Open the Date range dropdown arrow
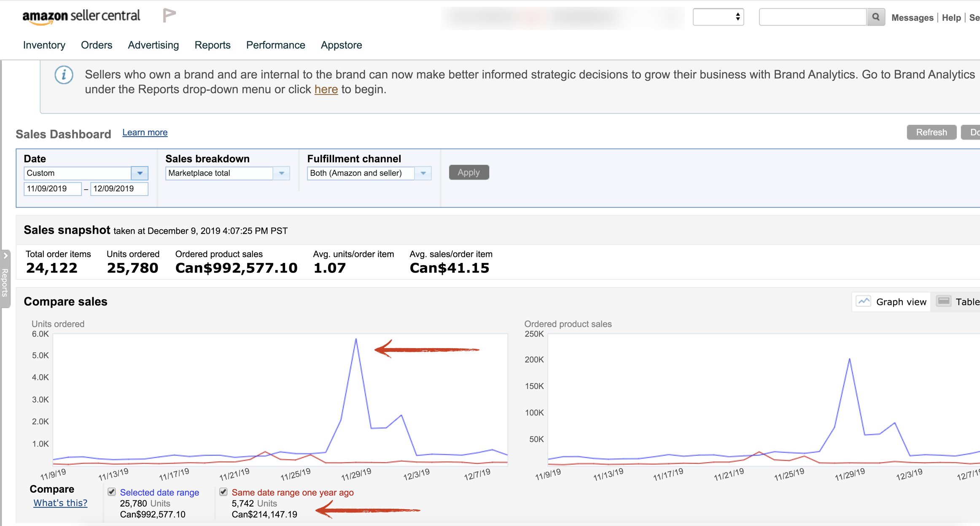980x526 pixels. [140, 173]
